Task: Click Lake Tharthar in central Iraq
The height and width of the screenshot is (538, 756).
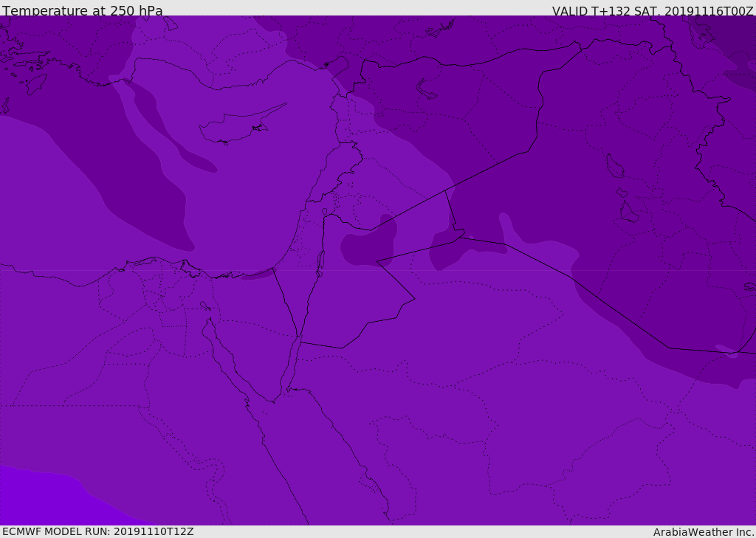Action: [614, 166]
